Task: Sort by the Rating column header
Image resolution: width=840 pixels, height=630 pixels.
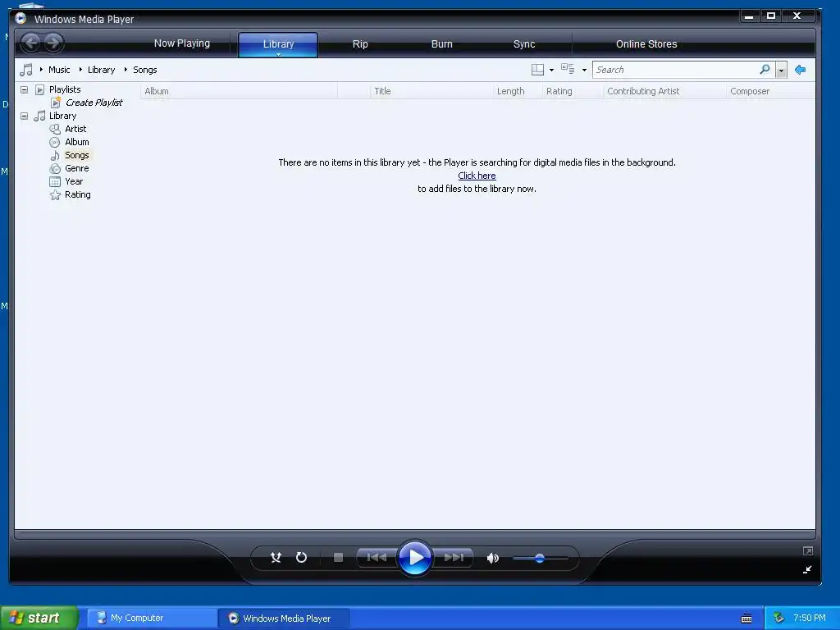Action: tap(573, 91)
